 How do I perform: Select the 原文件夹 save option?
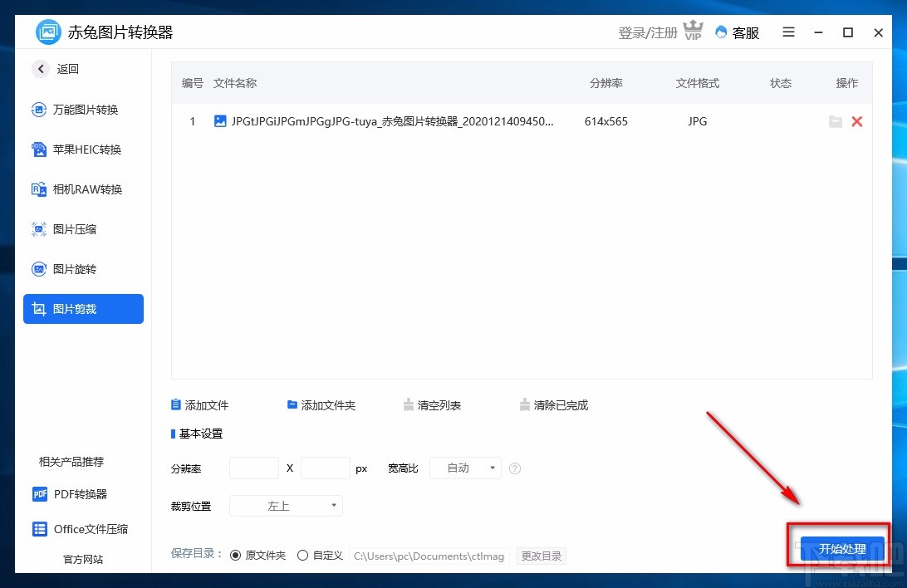click(x=238, y=555)
